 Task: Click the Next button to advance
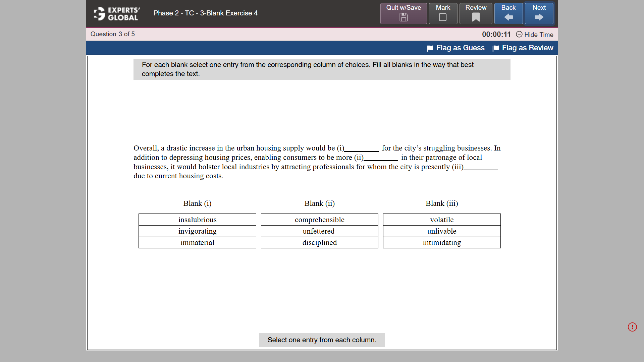[539, 13]
